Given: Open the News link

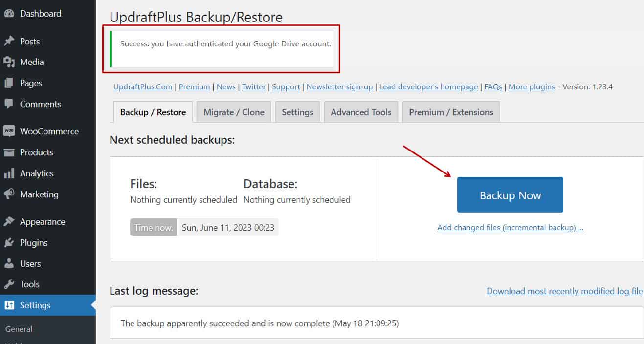Looking at the screenshot, I should [226, 87].
